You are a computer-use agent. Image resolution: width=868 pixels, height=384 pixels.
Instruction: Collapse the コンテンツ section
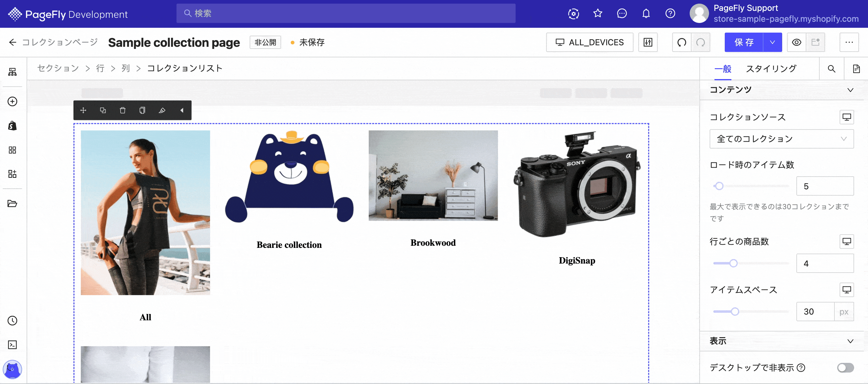pos(850,90)
